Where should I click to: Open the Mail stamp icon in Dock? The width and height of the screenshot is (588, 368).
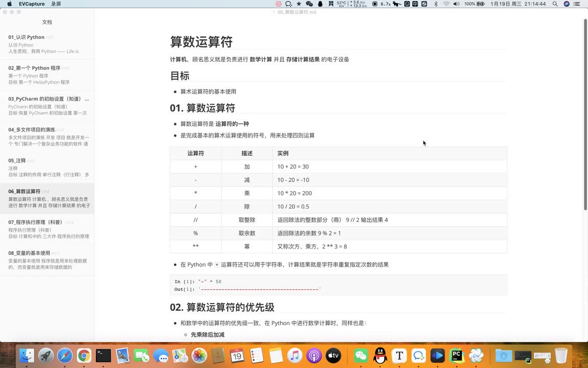point(122,355)
